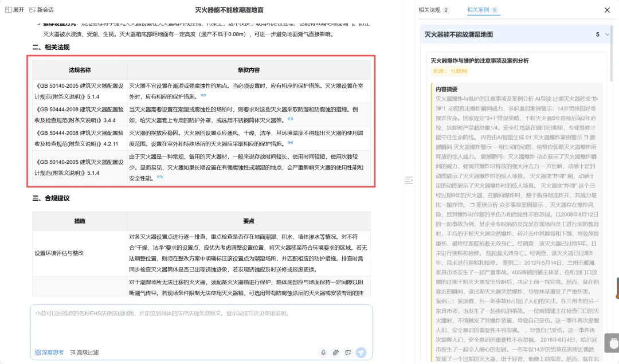The image size is (619, 364).
Task: Click the 要点 column header
Action: coord(249,221)
